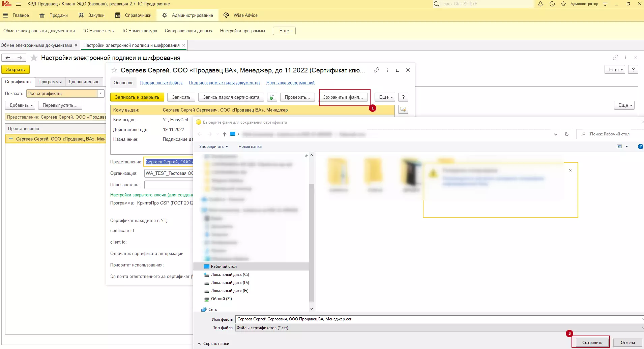Click the green add-document icon button
The height and width of the screenshot is (349, 644).
point(272,97)
